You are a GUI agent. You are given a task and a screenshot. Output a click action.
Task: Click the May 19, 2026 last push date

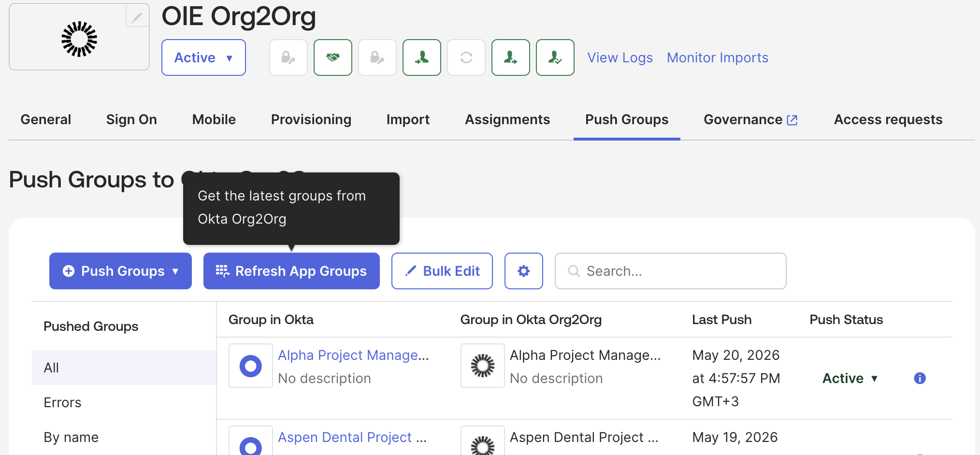[735, 437]
